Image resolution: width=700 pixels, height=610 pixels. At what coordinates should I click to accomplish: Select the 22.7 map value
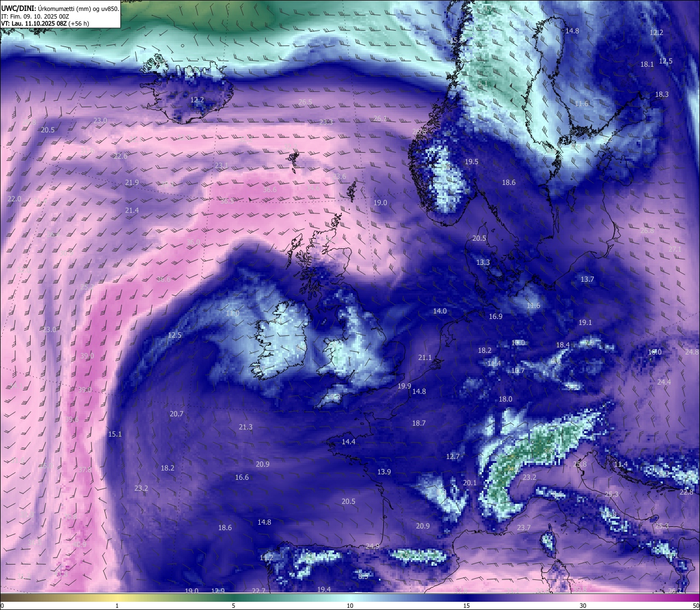point(259,590)
